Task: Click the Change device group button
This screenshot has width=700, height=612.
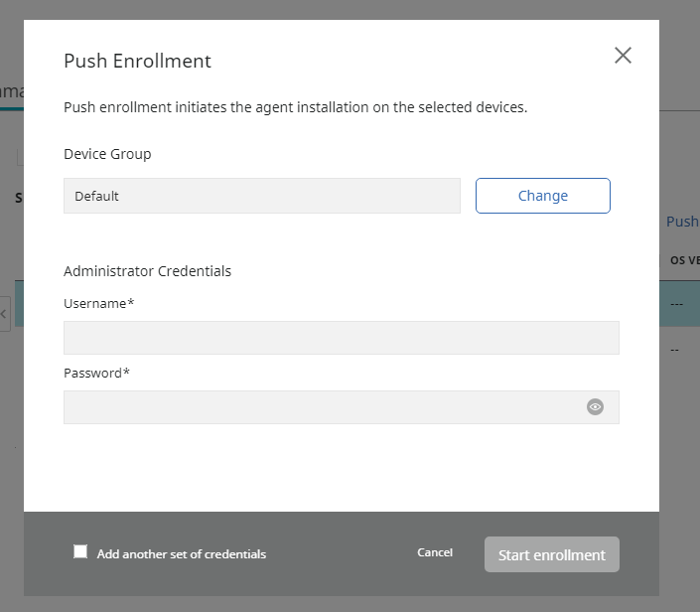Action: 542,196
